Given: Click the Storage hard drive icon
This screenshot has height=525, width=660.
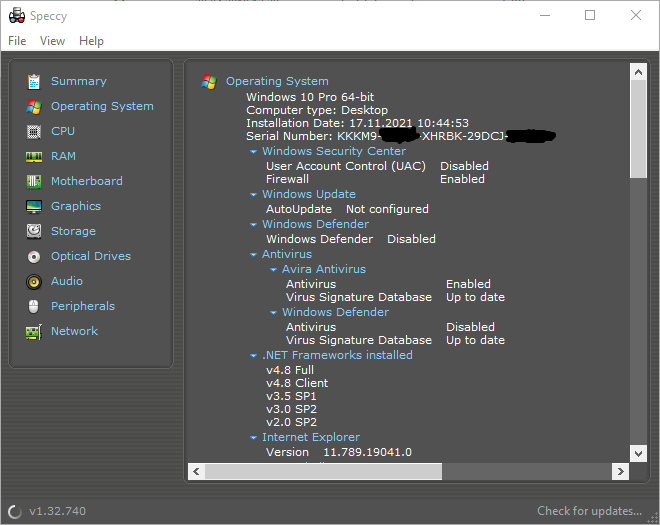Looking at the screenshot, I should coord(34,231).
